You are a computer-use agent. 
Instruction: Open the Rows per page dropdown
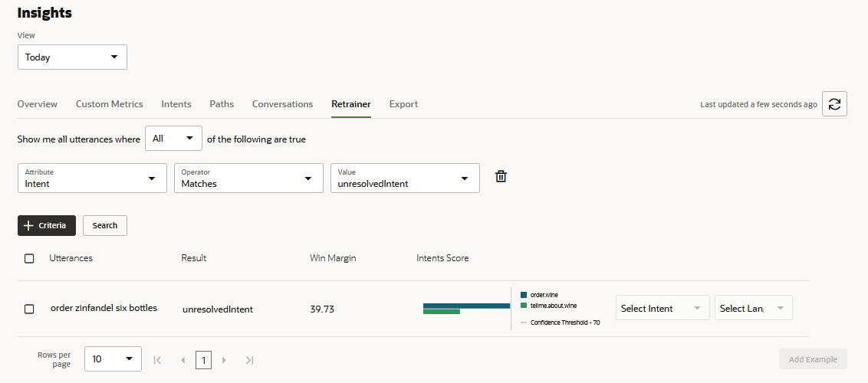click(113, 359)
